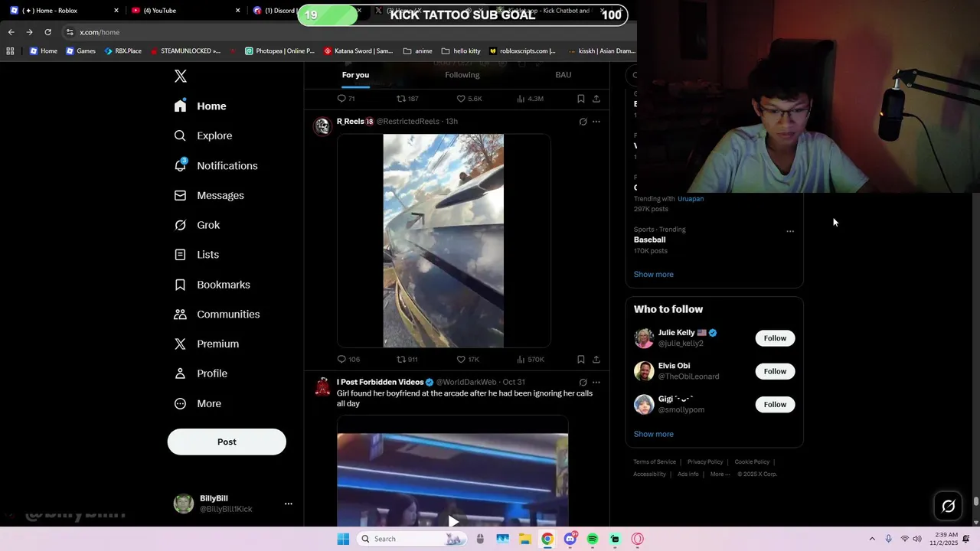Click the Post button
The image size is (980, 551).
click(x=227, y=442)
